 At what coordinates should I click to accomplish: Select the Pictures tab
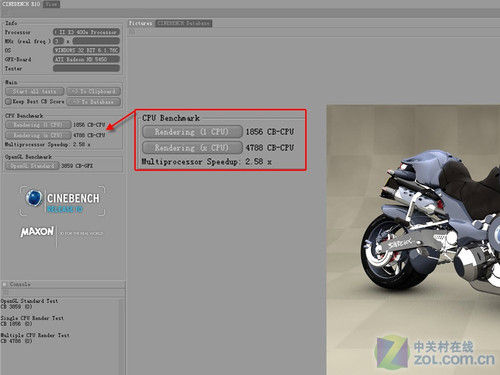pyautogui.click(x=141, y=23)
